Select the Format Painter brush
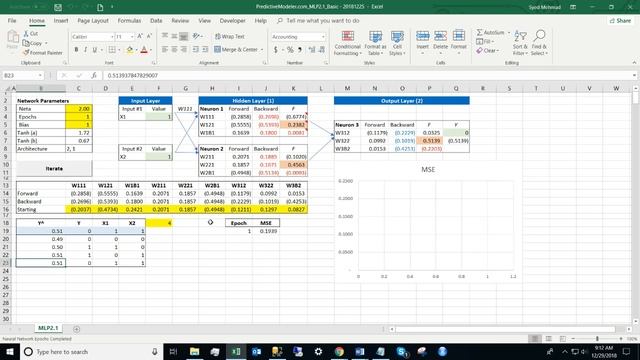Screen dimensions: 640x360 click(26, 53)
